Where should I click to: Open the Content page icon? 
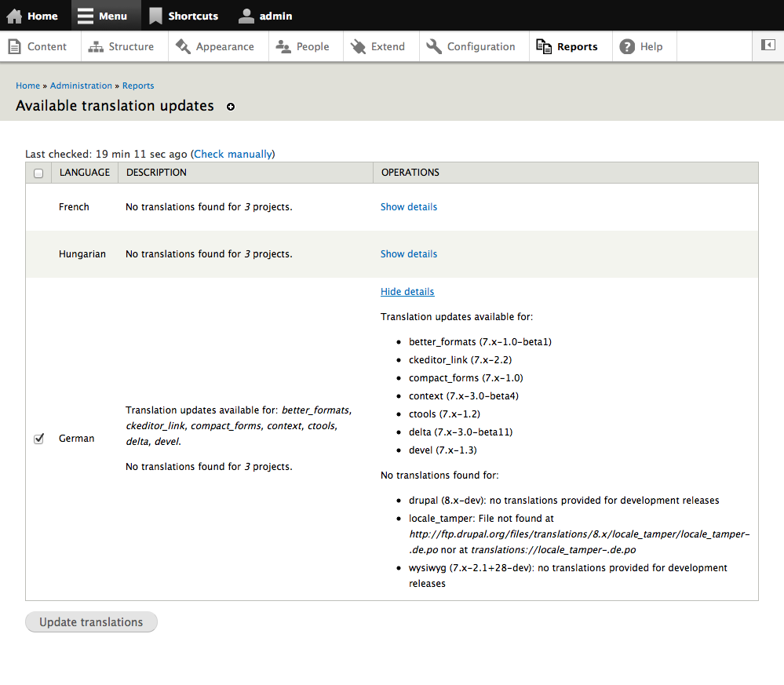tap(14, 47)
